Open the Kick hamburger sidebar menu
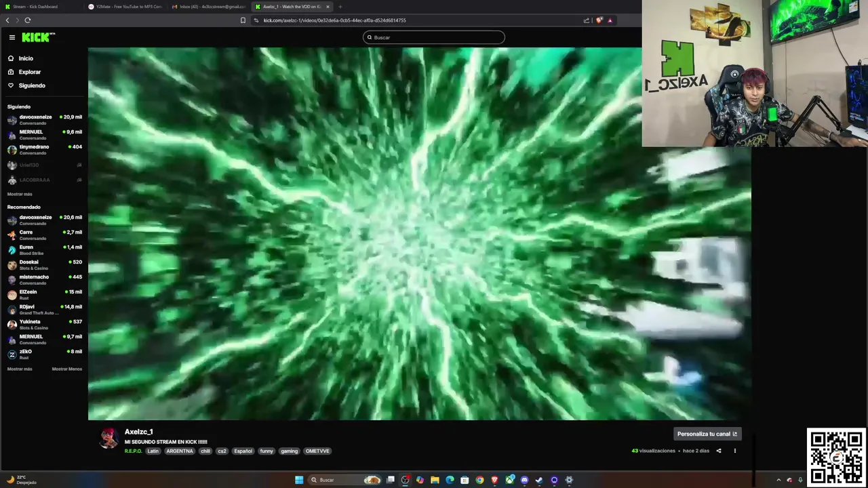This screenshot has width=868, height=488. 12,37
